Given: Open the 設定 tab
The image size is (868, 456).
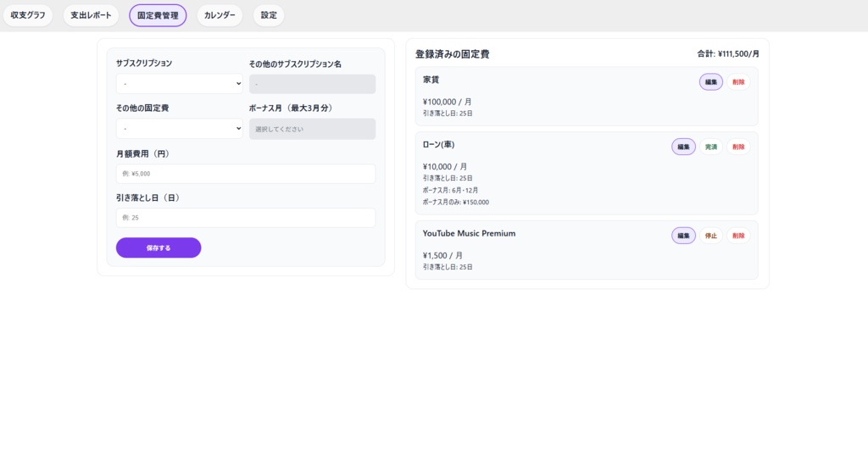Looking at the screenshot, I should point(269,15).
